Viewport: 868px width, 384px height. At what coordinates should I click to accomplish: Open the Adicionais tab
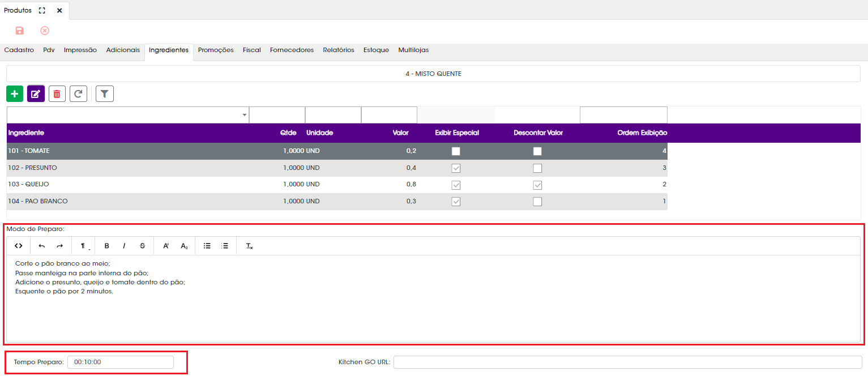(123, 50)
